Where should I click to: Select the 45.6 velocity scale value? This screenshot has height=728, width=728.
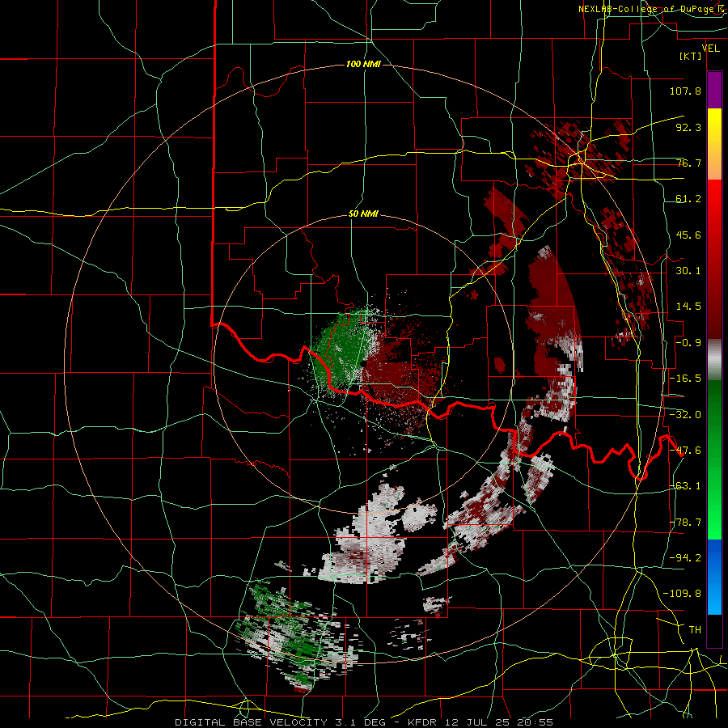point(688,235)
